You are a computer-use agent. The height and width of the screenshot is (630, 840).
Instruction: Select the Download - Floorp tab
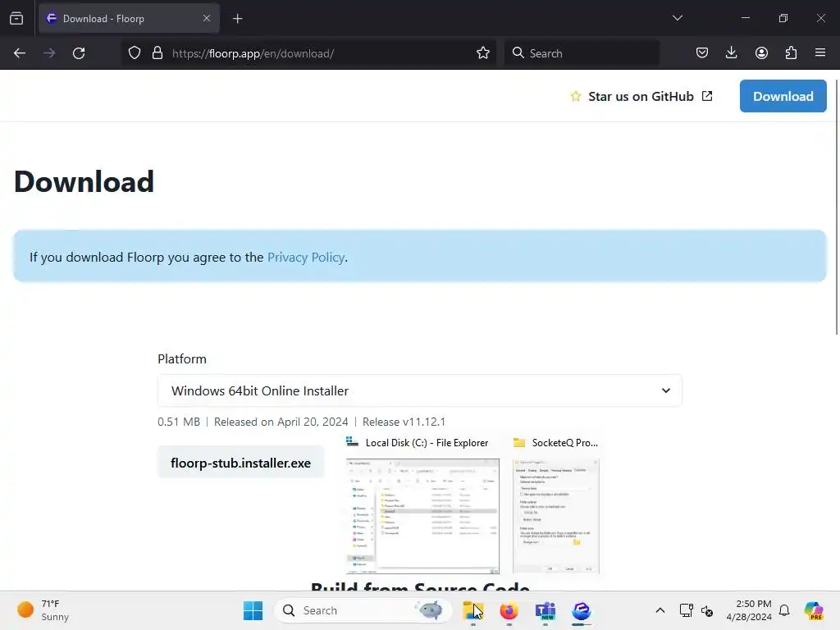pyautogui.click(x=129, y=18)
